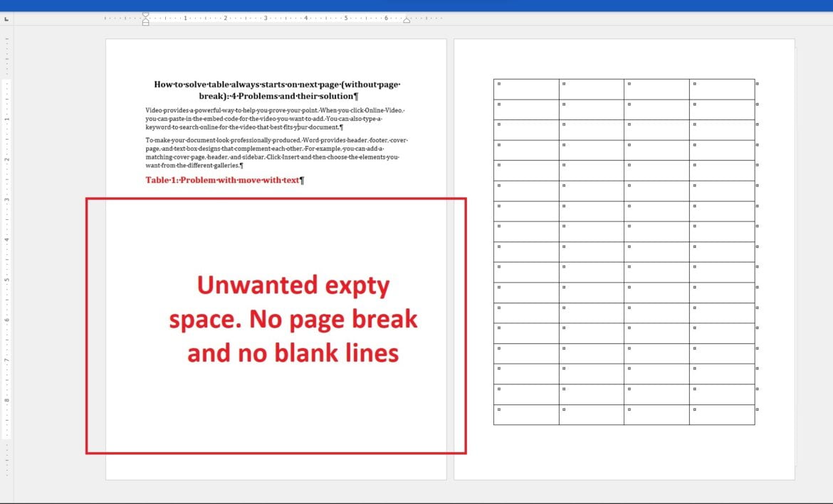Click the right indent marker near the 6-inch mark

coord(406,19)
